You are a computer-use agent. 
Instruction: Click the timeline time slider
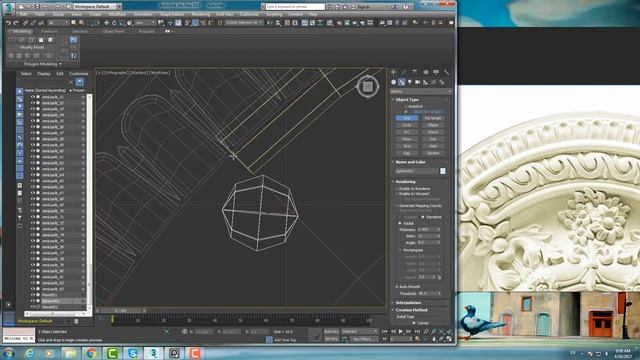click(121, 311)
